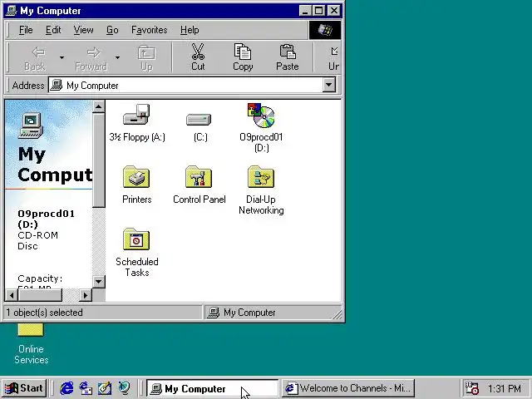The width and height of the screenshot is (532, 399).
Task: Click the Up one level toolbar button
Action: (x=146, y=57)
